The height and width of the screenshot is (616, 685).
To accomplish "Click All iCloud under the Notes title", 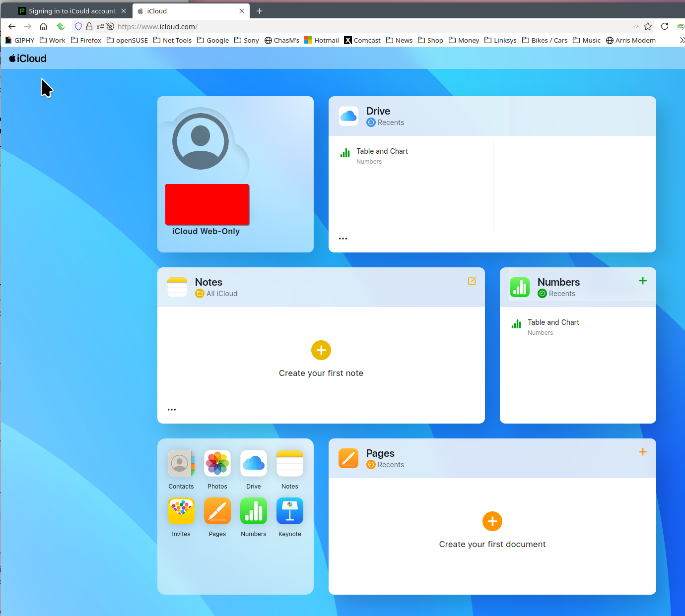I will [216, 294].
